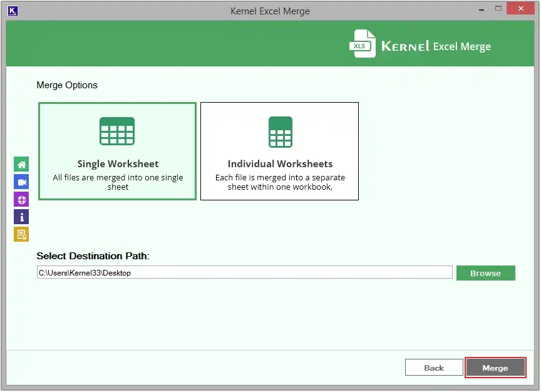The height and width of the screenshot is (392, 541).
Task: Show the About info icon
Action: point(21,217)
